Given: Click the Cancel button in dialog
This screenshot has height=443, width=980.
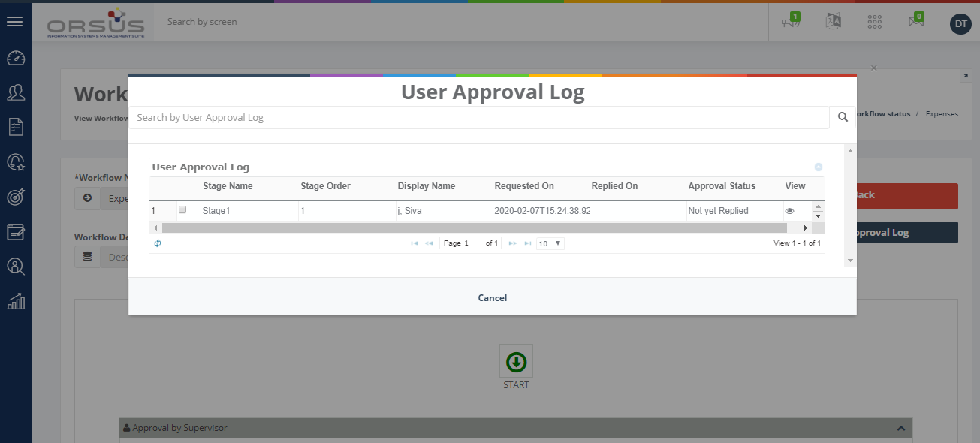Looking at the screenshot, I should click(x=492, y=298).
